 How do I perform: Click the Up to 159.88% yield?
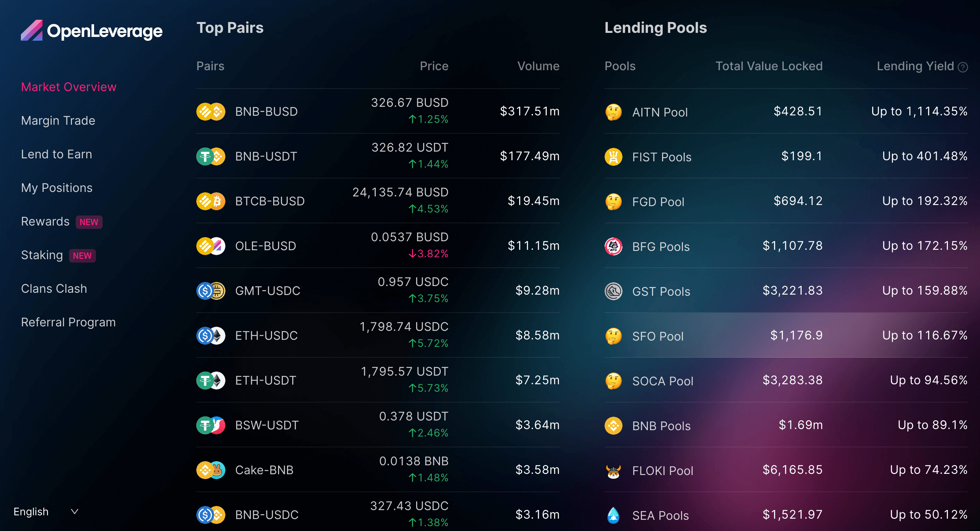(x=925, y=291)
